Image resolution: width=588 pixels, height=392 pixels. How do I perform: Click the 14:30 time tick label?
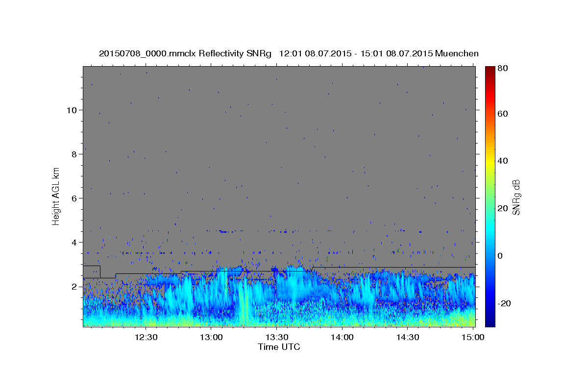407,338
